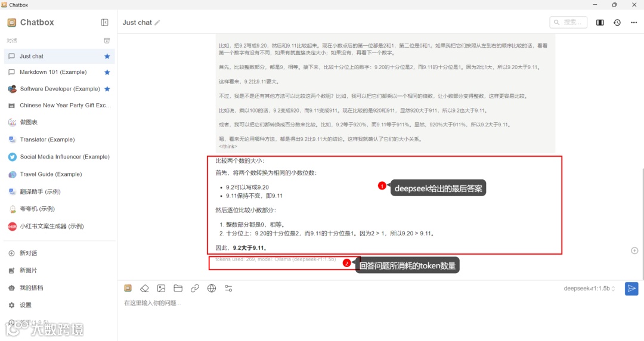Open Social Media Influencer (Example) conversation
This screenshot has height=341, width=644.
[59, 157]
